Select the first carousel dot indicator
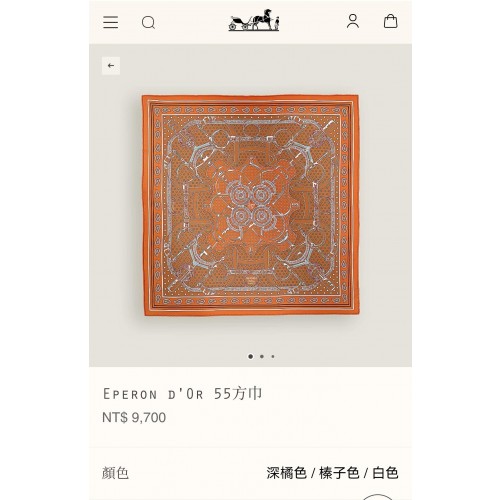 tap(251, 356)
